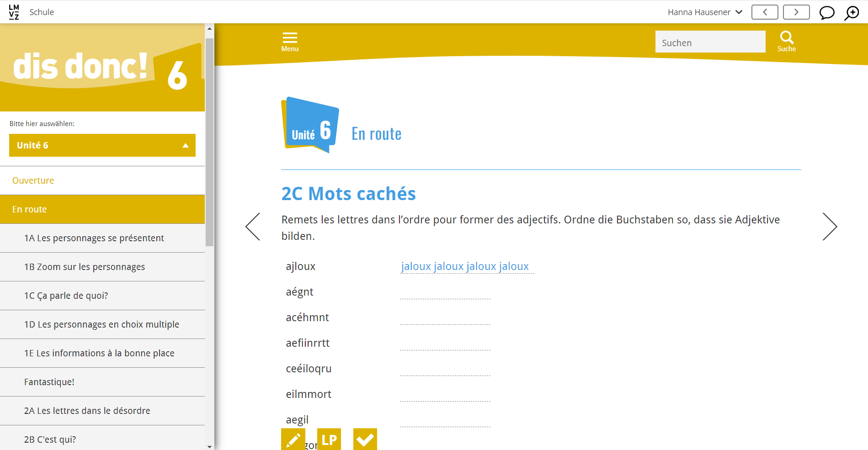Screen dimensions: 868x450
Task: Open 2B C'est qui?
Action: [102, 439]
